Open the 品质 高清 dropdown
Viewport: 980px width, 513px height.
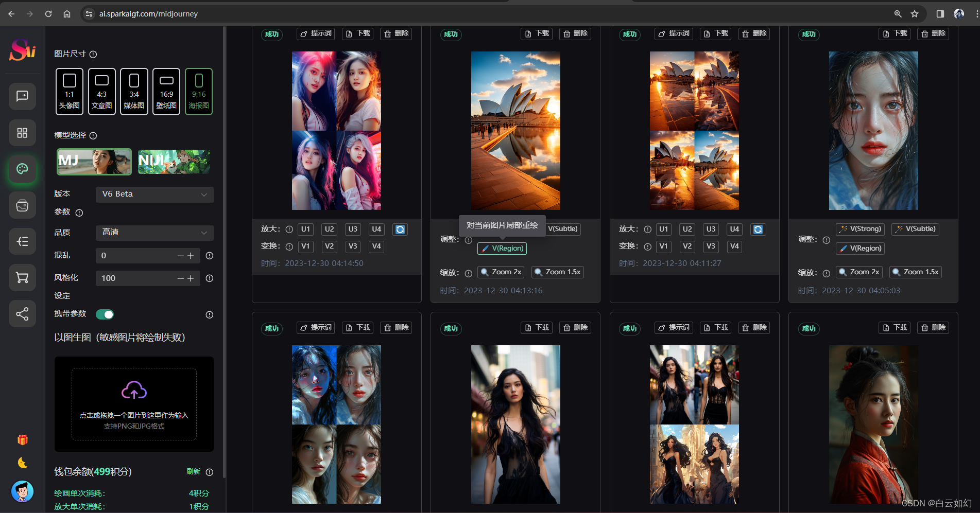pos(154,233)
